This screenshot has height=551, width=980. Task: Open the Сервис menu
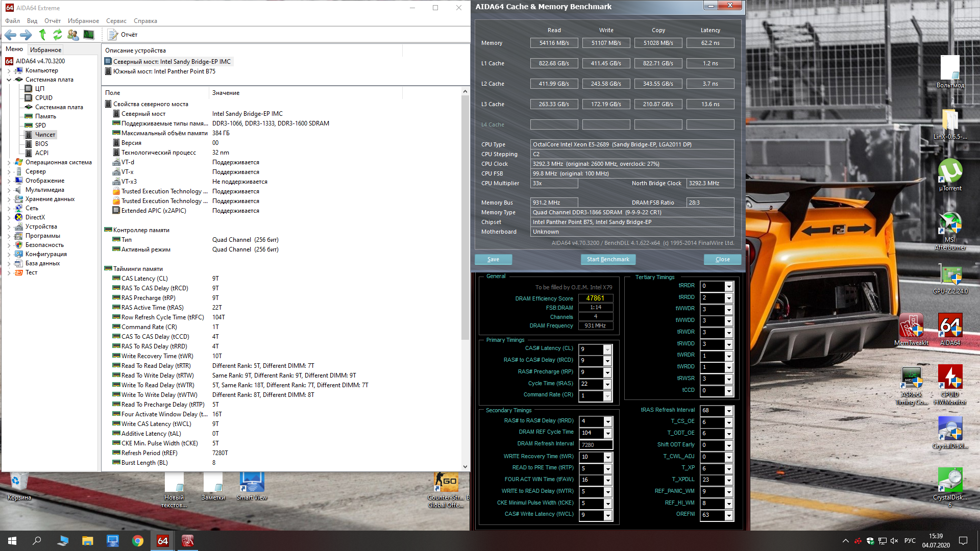(x=116, y=21)
